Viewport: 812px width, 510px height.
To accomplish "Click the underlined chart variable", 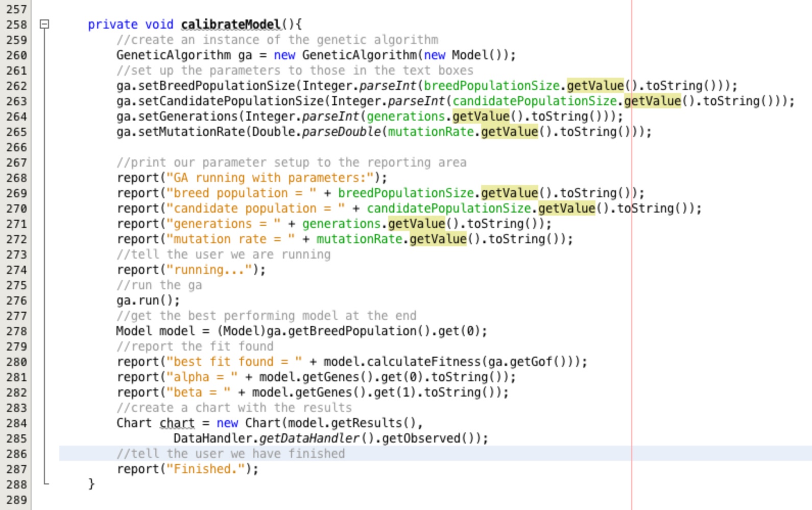I will pos(177,423).
